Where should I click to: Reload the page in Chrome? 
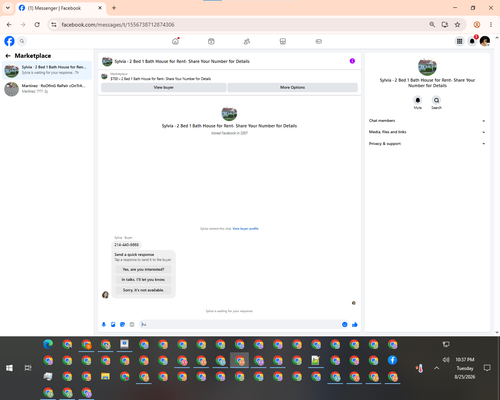point(37,25)
